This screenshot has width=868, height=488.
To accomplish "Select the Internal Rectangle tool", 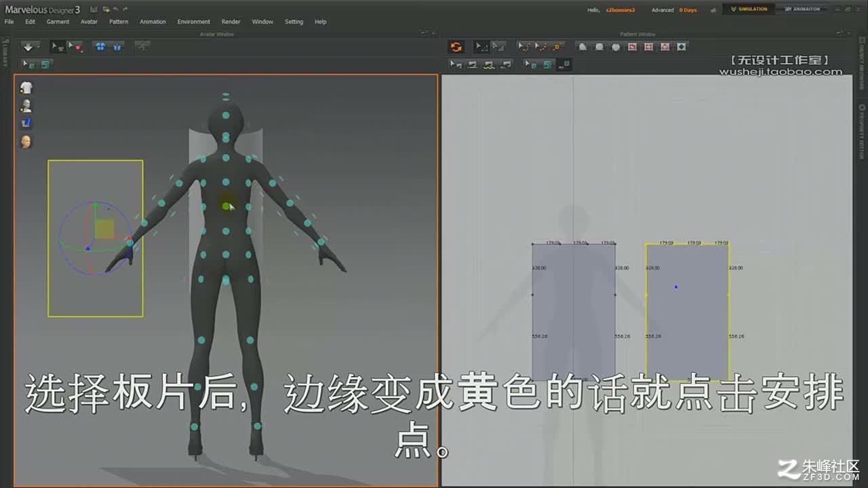I will coord(648,47).
